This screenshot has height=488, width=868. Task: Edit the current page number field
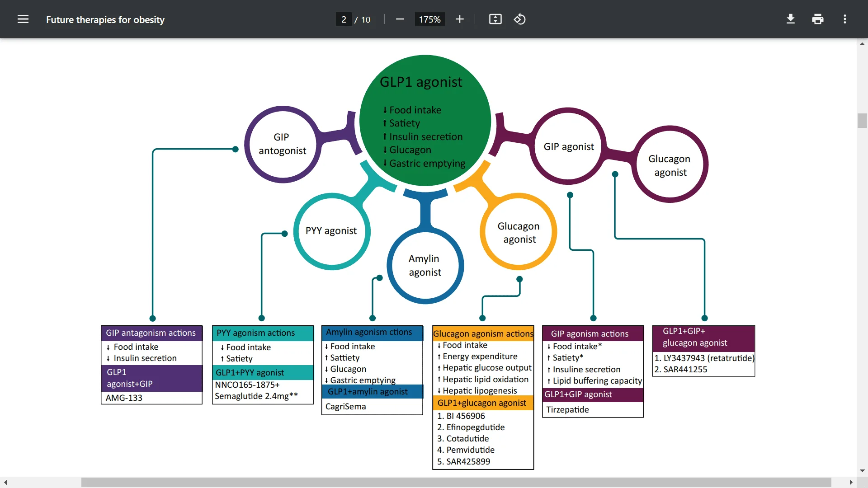click(x=344, y=19)
